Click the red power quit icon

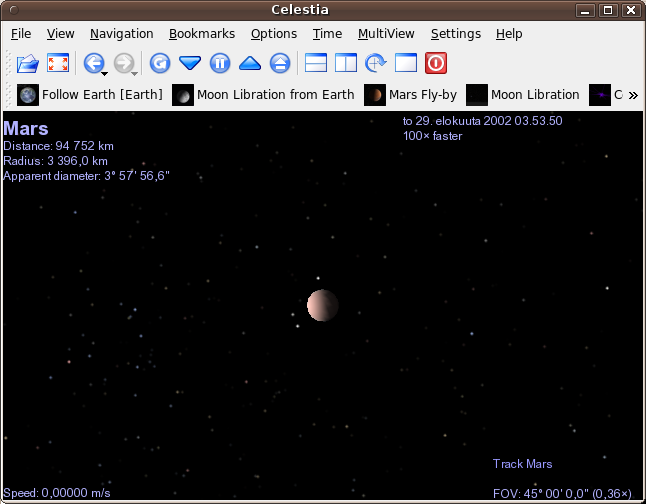(436, 64)
